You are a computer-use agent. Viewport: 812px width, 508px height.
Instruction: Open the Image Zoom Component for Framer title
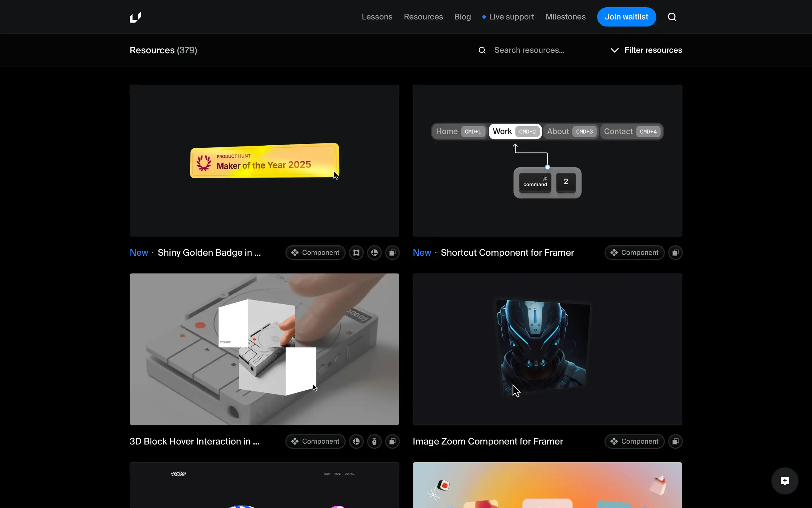point(488,441)
